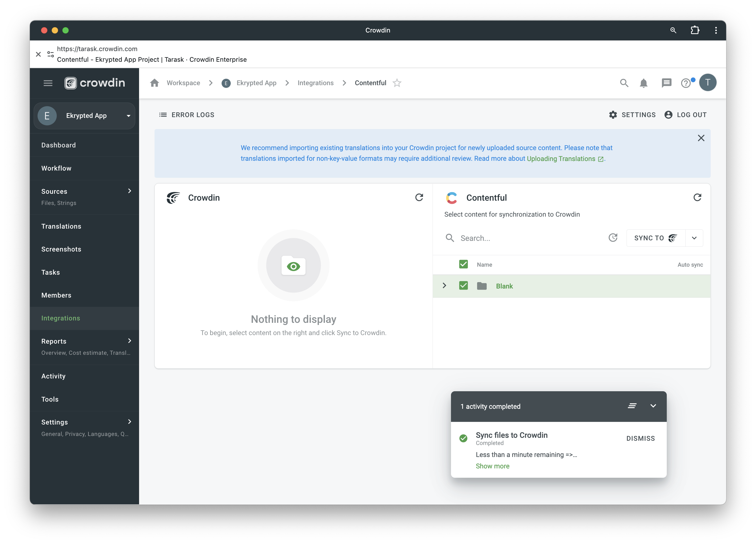
Task: Open browser extensions puzzle icon
Action: pyautogui.click(x=695, y=30)
